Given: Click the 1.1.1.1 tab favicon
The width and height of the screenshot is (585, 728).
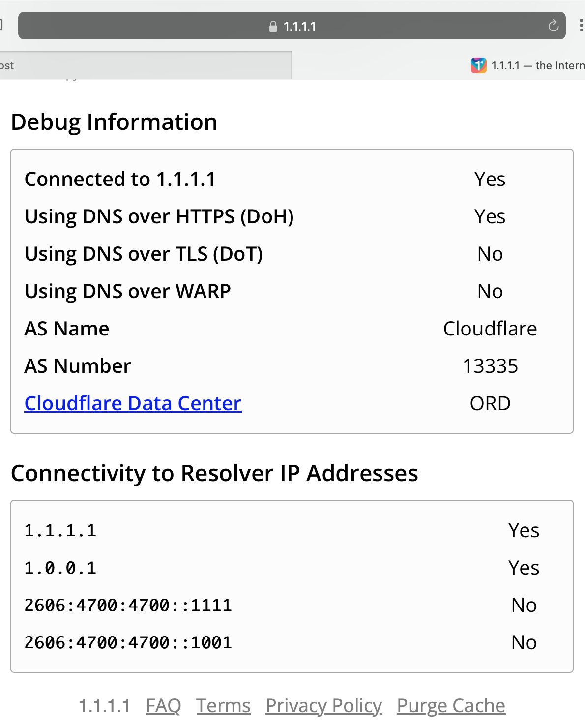Looking at the screenshot, I should point(478,65).
